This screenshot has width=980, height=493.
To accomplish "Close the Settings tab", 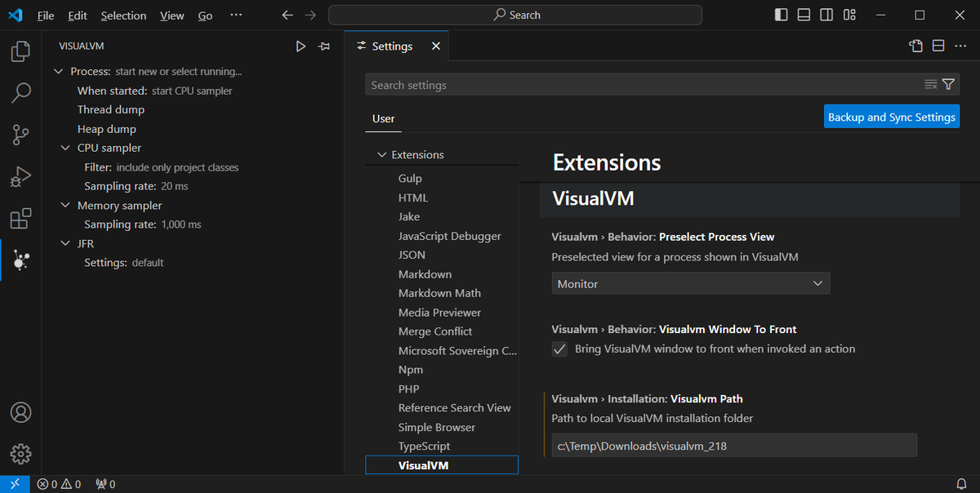I will tap(436, 47).
